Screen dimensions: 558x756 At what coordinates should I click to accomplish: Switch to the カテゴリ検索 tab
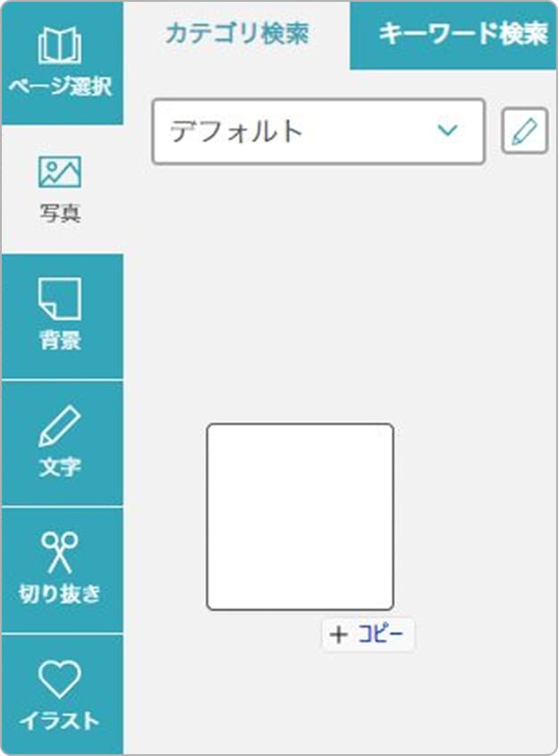(x=237, y=34)
